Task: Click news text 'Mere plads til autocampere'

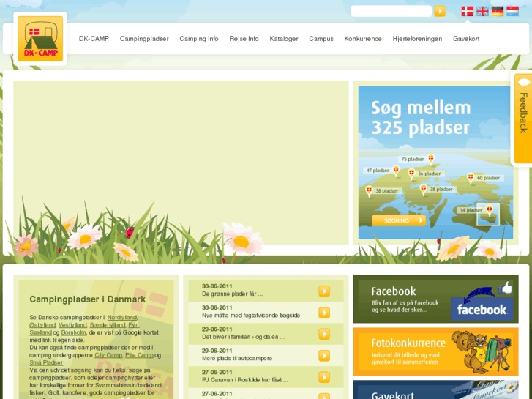Action: pyautogui.click(x=237, y=358)
